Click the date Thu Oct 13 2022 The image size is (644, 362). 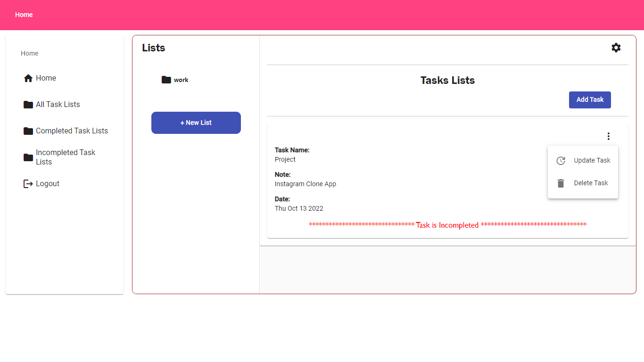(x=299, y=208)
